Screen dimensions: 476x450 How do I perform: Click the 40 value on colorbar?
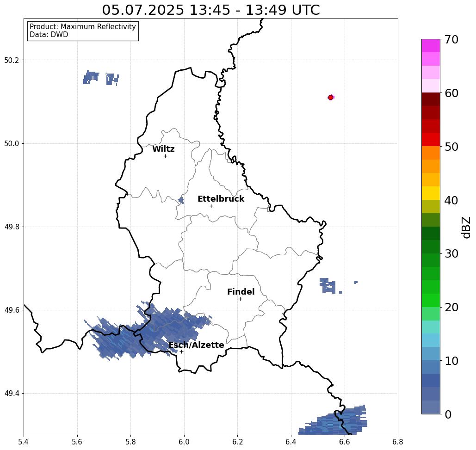point(451,200)
